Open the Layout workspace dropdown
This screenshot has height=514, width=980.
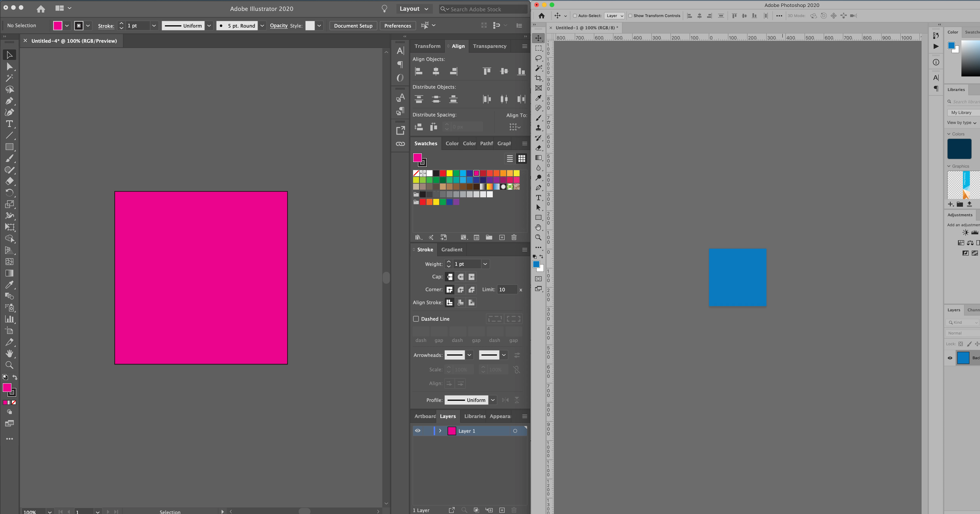(x=414, y=9)
